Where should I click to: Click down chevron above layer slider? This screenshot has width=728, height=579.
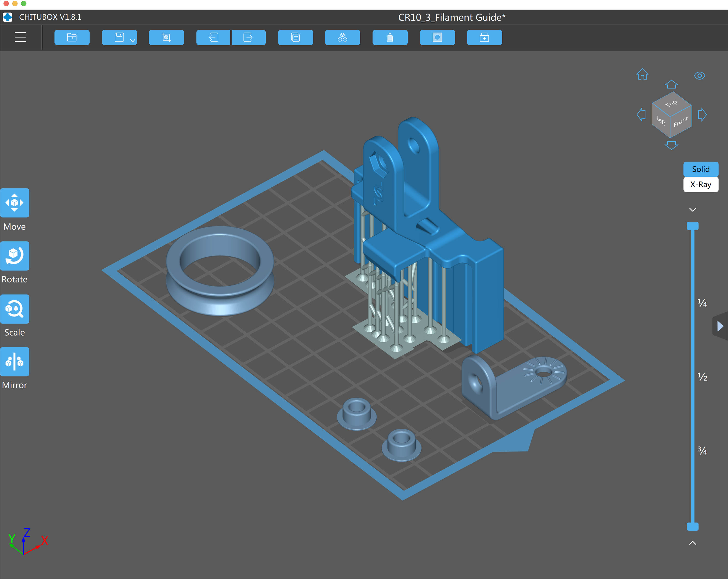[x=693, y=209]
